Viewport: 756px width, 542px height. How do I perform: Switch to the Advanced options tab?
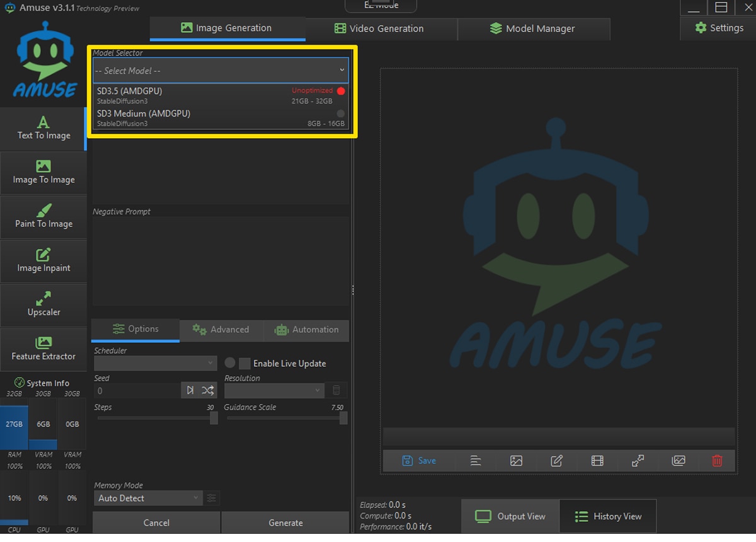click(220, 330)
